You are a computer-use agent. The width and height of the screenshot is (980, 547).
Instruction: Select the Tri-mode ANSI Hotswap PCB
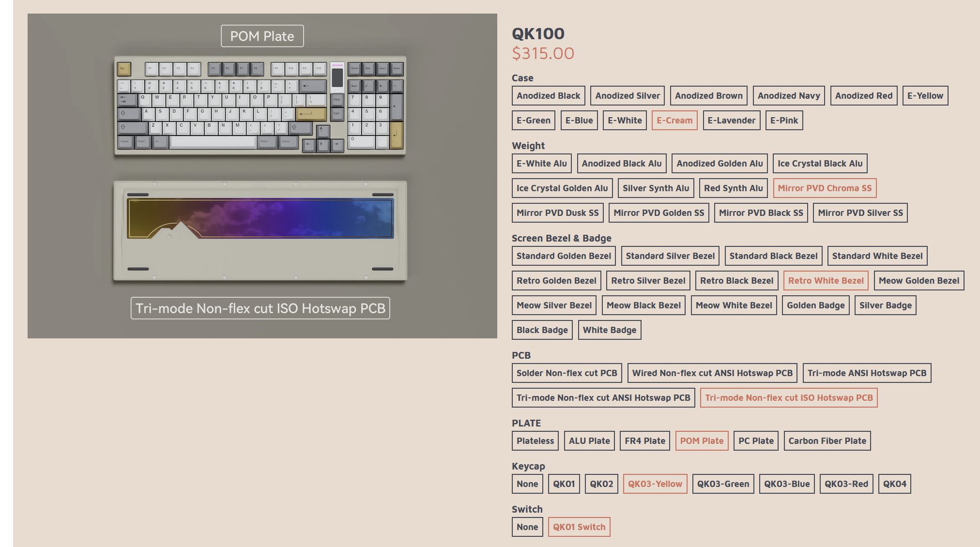point(866,373)
